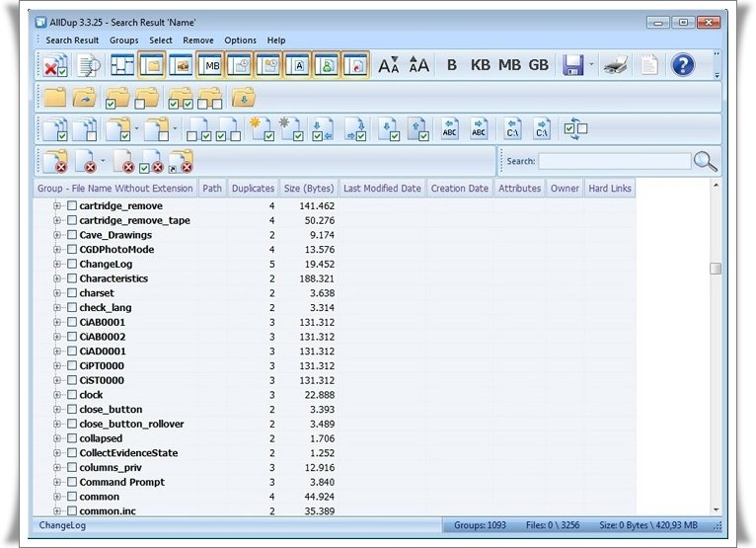756x548 pixels.
Task: Sort by Last Modified Date column header
Action: [382, 189]
